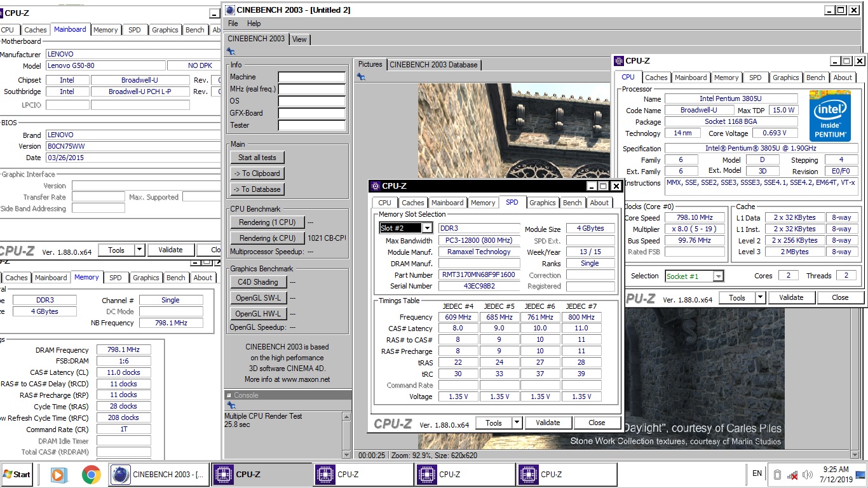Open the volume control in the system tray
Image resolution: width=868 pixels, height=488 pixels.
click(x=808, y=475)
